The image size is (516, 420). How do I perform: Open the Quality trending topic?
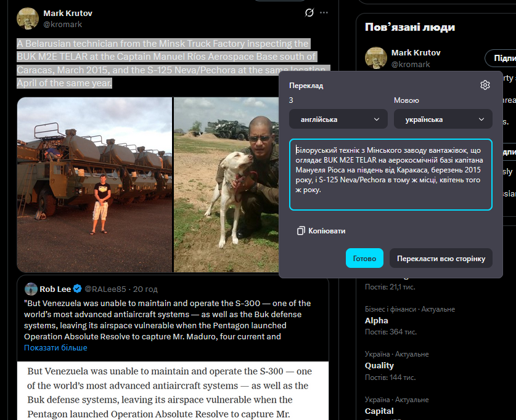pos(379,365)
